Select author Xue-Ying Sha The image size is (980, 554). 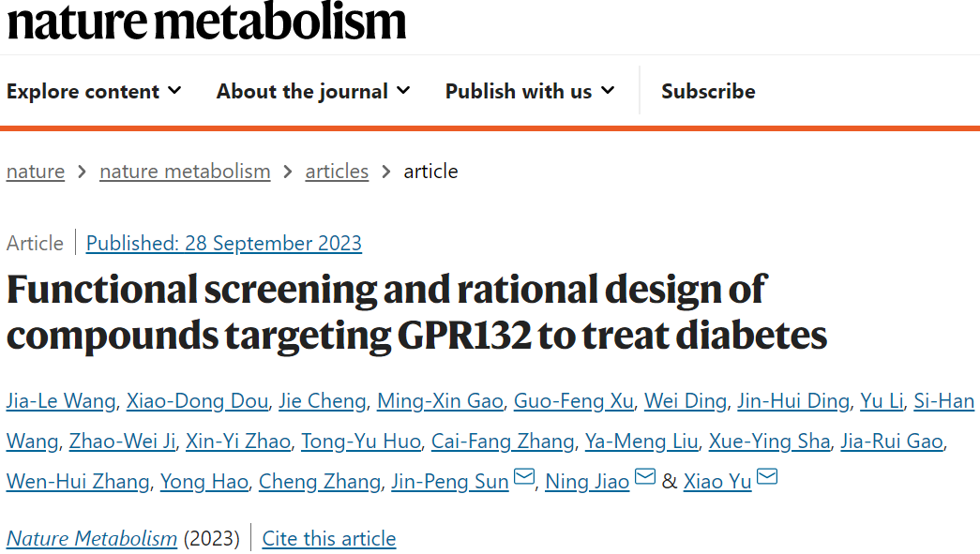pos(769,442)
